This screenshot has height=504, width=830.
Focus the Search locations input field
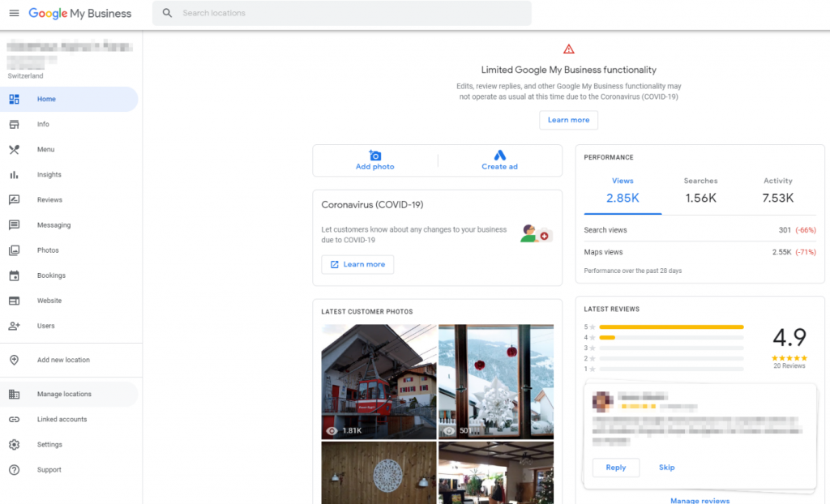click(x=342, y=13)
